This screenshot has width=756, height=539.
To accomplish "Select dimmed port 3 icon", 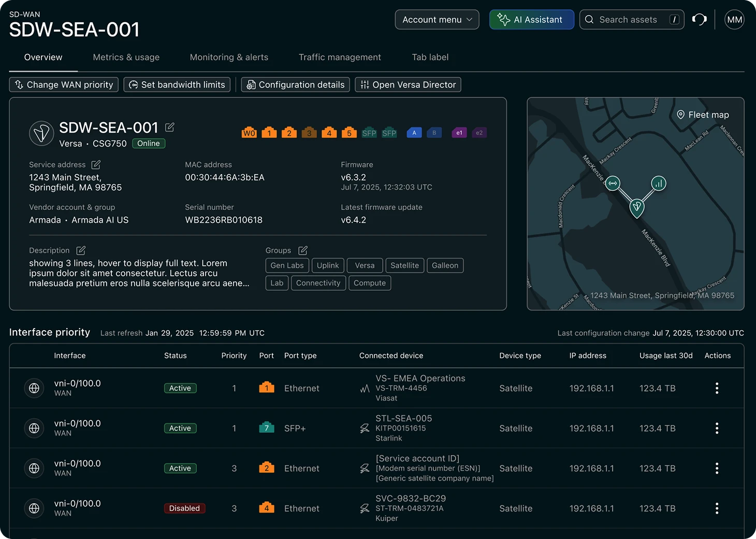I will click(x=309, y=133).
